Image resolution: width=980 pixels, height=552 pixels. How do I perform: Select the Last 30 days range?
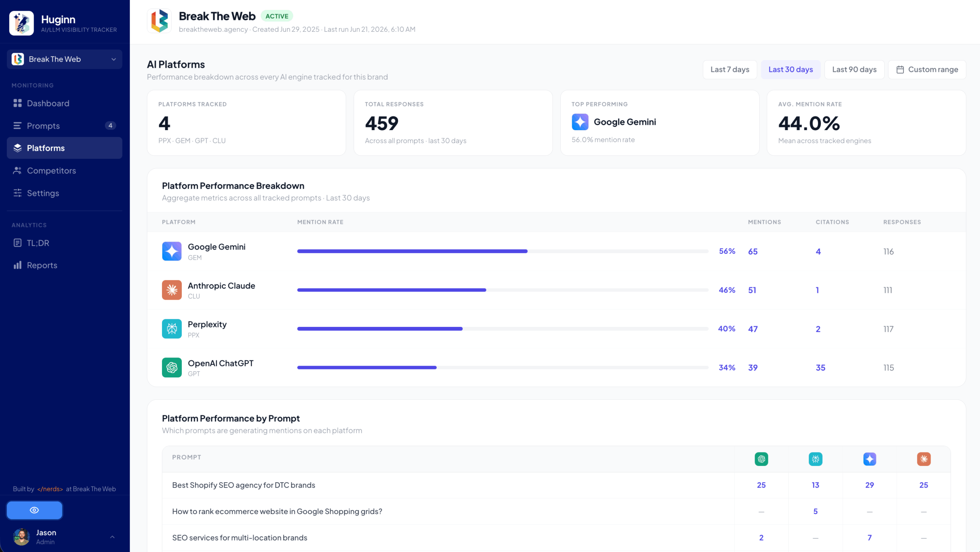coord(791,70)
